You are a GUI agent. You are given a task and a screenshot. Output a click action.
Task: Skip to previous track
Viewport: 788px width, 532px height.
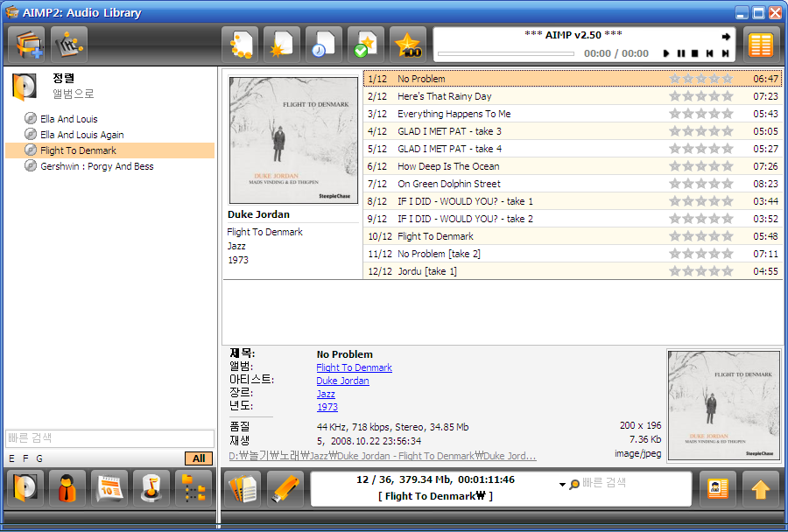tap(709, 53)
